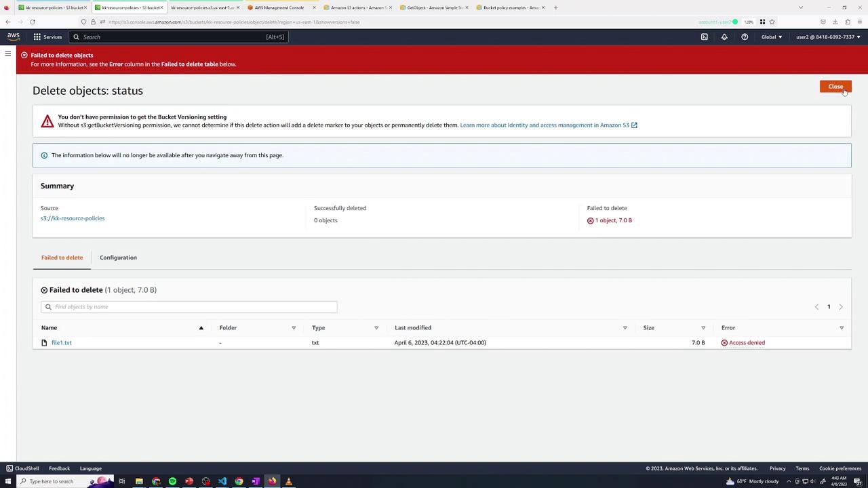Open the taskbar clock showing 4:43 AM
The height and width of the screenshot is (488, 868).
click(x=839, y=481)
